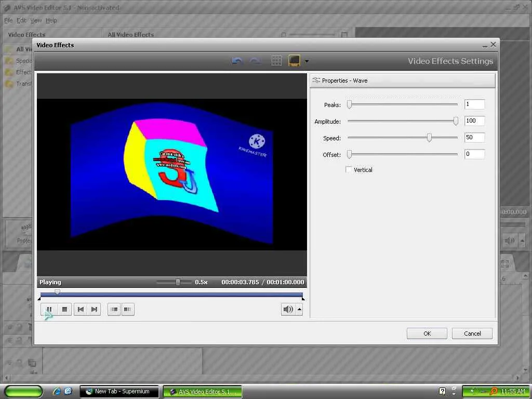This screenshot has width=532, height=399.
Task: Click the Properties - Wave panel header
Action: point(403,81)
